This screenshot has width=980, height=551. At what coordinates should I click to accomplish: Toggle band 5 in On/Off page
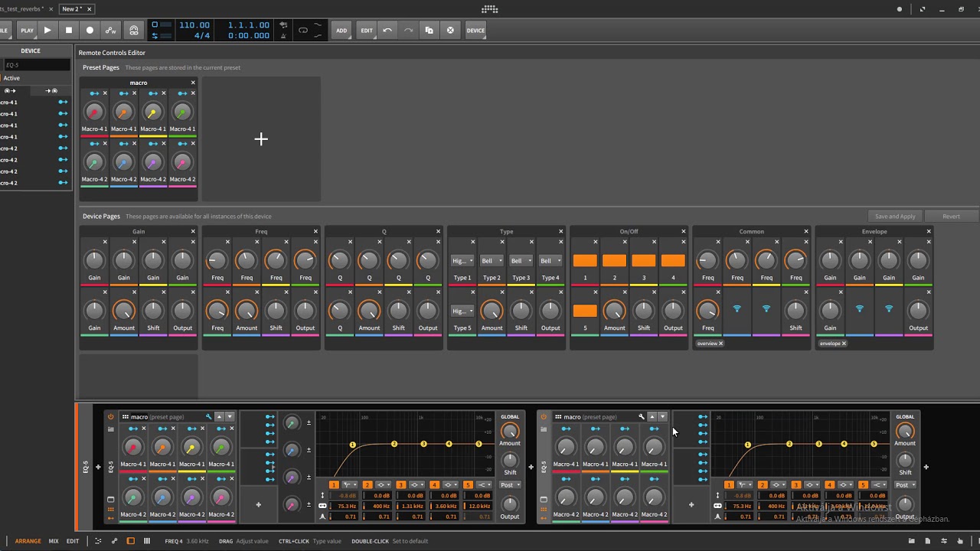(x=585, y=311)
